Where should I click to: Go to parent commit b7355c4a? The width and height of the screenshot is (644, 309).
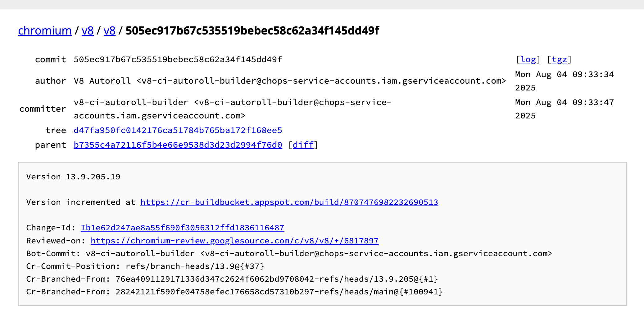178,145
